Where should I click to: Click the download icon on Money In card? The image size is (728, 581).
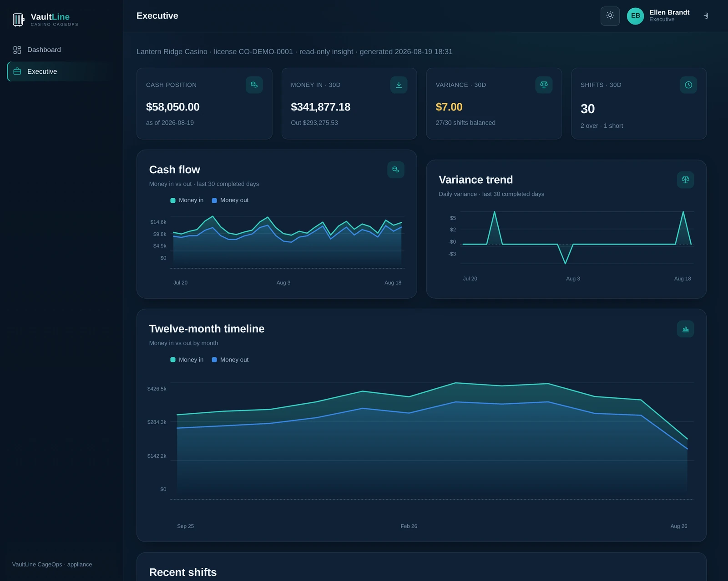tap(399, 85)
